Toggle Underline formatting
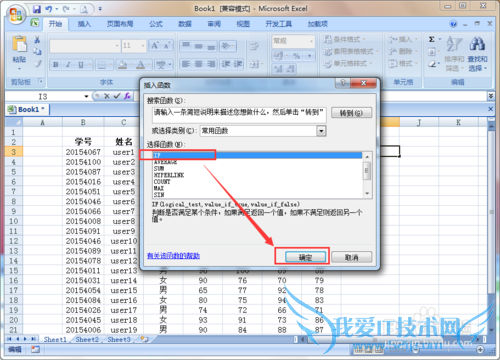Viewport: 500px width, 360px height. [80, 65]
